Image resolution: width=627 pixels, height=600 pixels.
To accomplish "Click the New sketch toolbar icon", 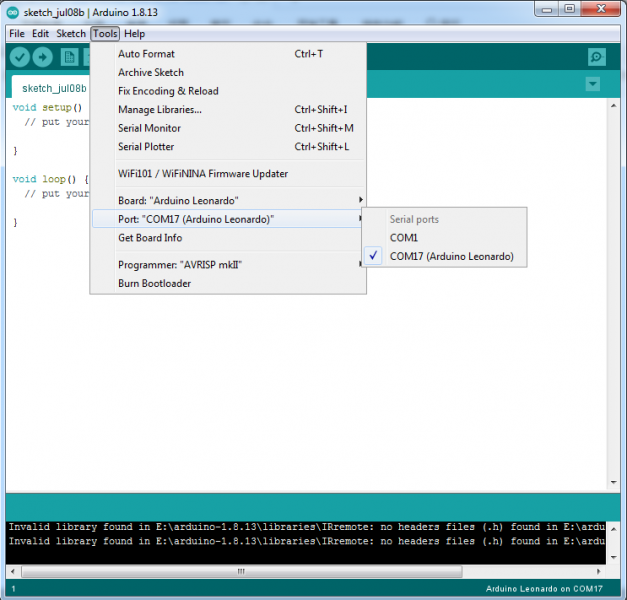I will click(x=69, y=57).
